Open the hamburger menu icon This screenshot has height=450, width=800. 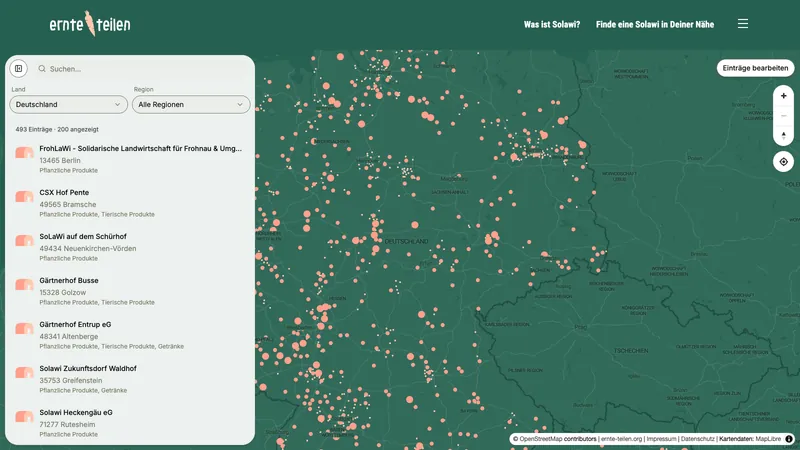[742, 23]
